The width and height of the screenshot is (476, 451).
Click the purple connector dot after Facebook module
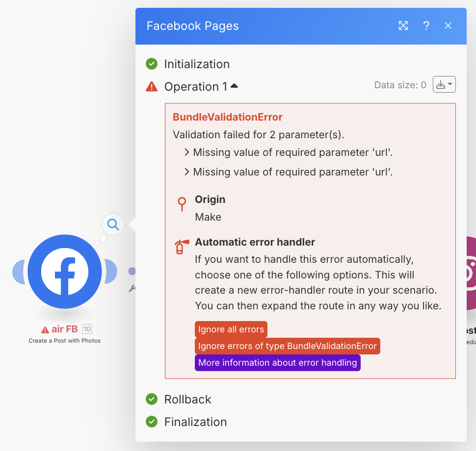[132, 271]
